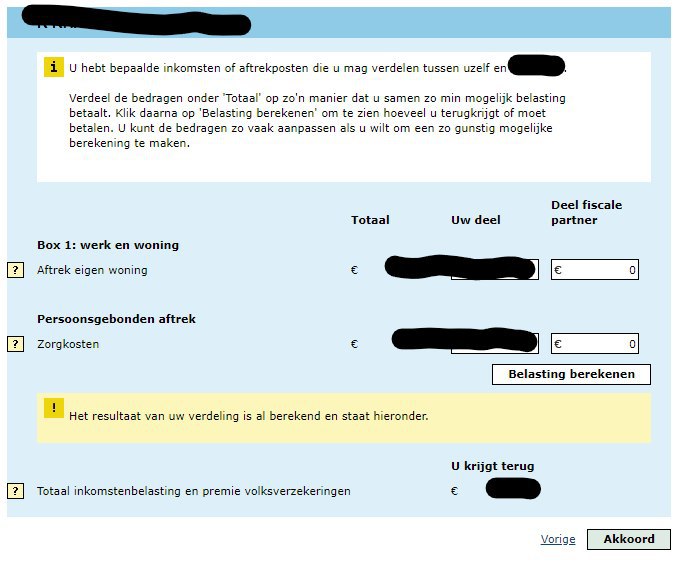Click the 'U krijgt terug' heading
Viewport: 678px width, 573px height.
[493, 466]
